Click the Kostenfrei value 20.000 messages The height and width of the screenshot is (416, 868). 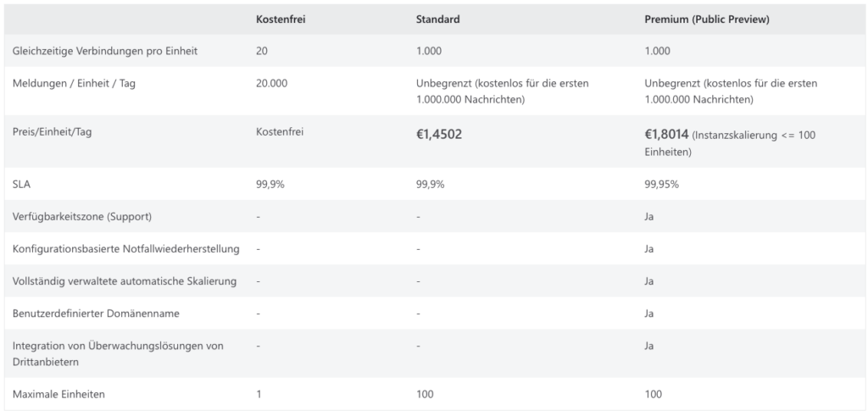tap(272, 84)
